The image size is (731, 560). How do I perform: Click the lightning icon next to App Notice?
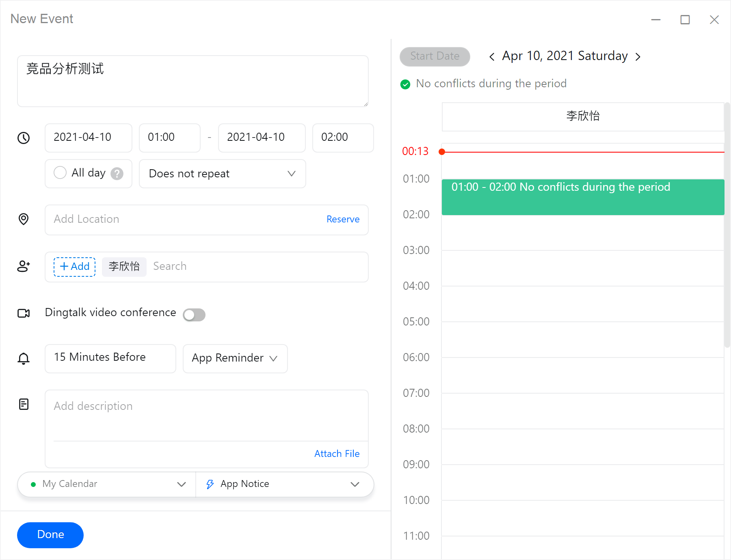point(210,484)
